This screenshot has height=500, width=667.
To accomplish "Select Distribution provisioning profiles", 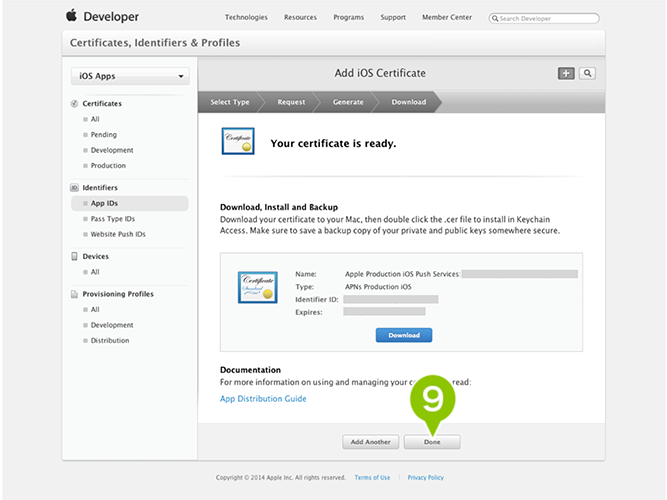I will (110, 340).
